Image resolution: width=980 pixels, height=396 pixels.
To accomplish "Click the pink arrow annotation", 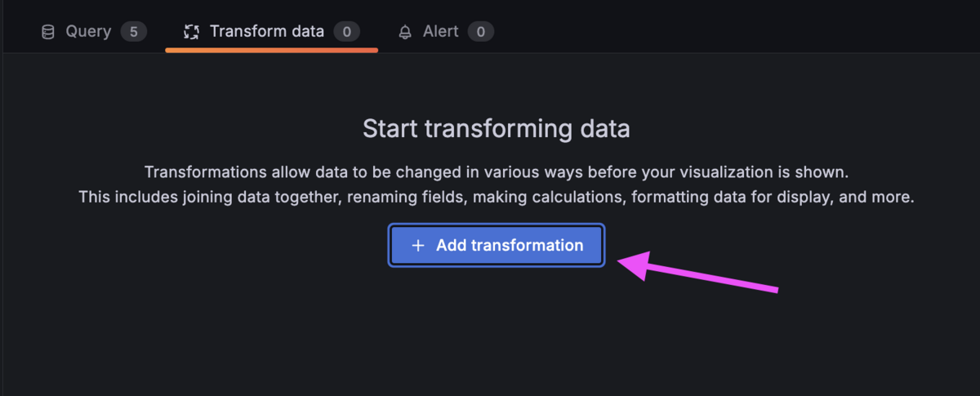I will [698, 271].
